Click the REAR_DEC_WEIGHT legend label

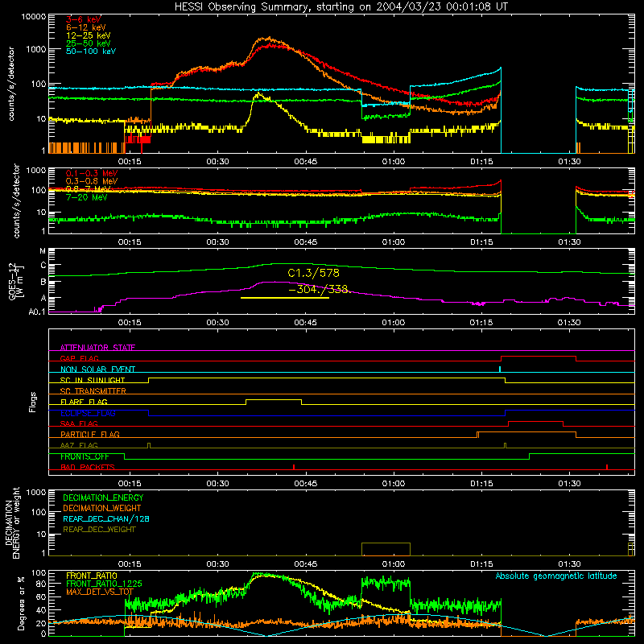99,530
